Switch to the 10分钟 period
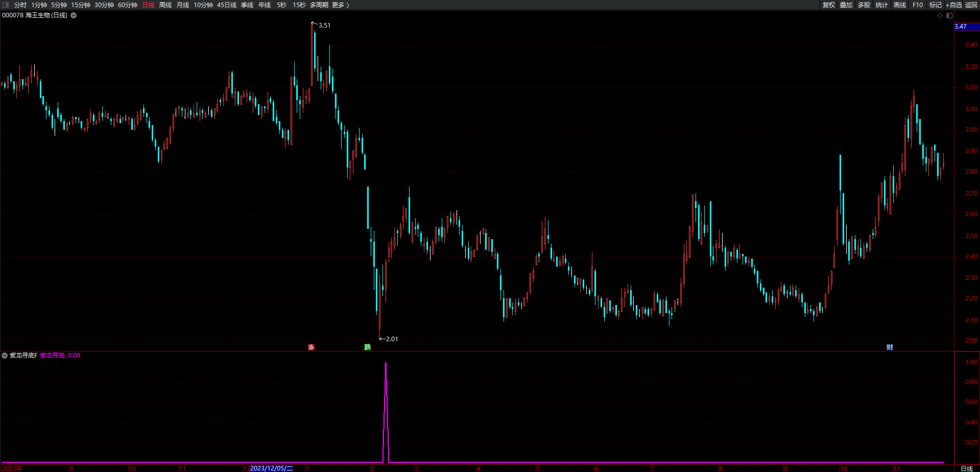980x472 pixels. coord(203,5)
